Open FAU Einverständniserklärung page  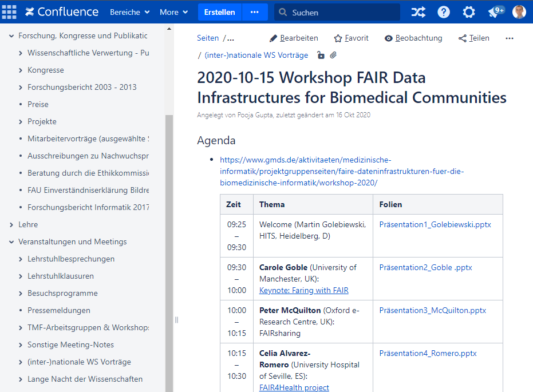88,190
